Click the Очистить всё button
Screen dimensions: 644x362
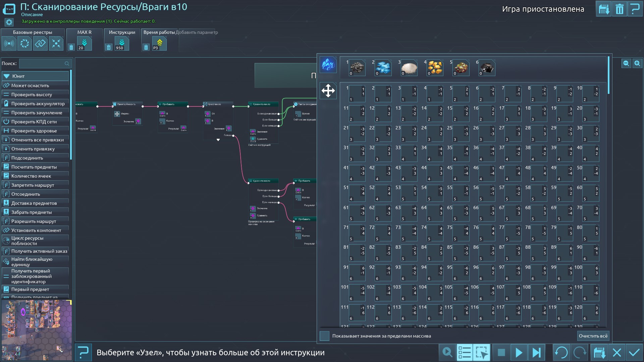click(x=593, y=336)
